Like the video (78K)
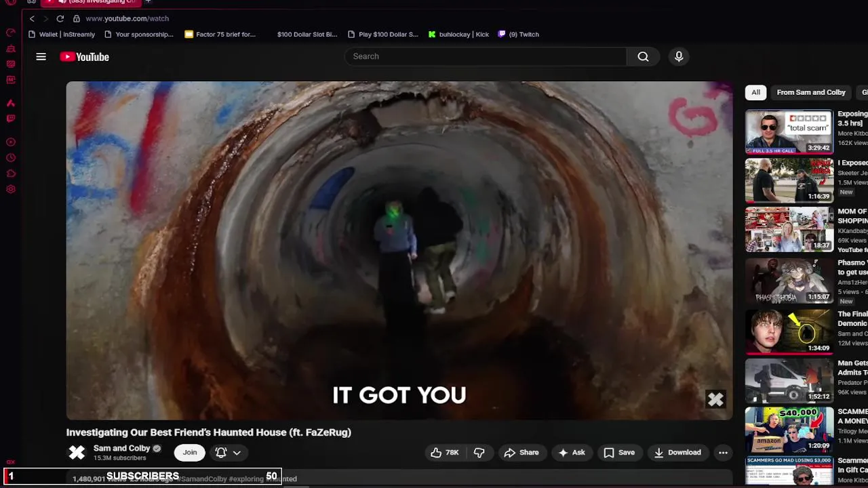868x488 pixels. (x=445, y=453)
